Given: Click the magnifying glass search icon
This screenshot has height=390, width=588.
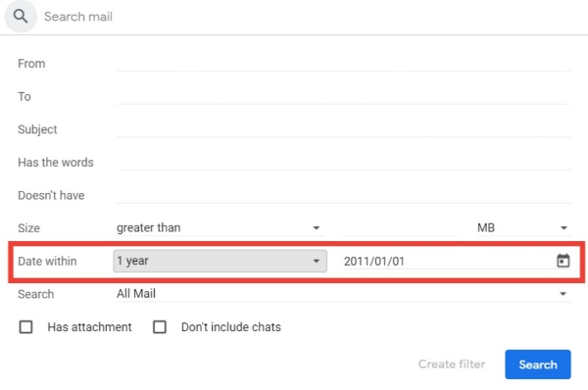Looking at the screenshot, I should tap(21, 17).
